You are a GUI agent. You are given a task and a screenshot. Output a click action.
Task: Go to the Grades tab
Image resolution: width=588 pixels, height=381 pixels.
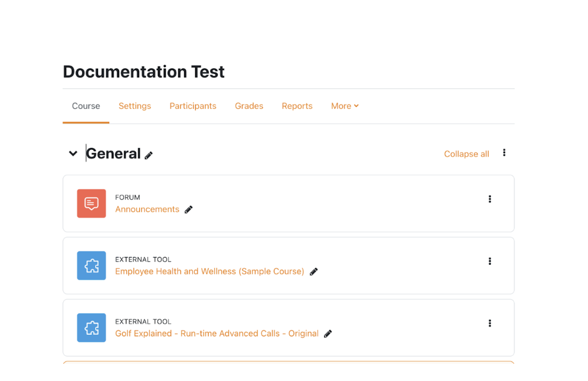pyautogui.click(x=249, y=106)
